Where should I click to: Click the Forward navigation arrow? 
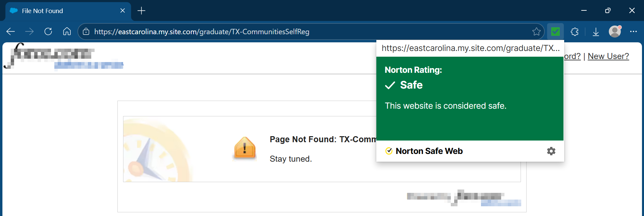[x=30, y=32]
